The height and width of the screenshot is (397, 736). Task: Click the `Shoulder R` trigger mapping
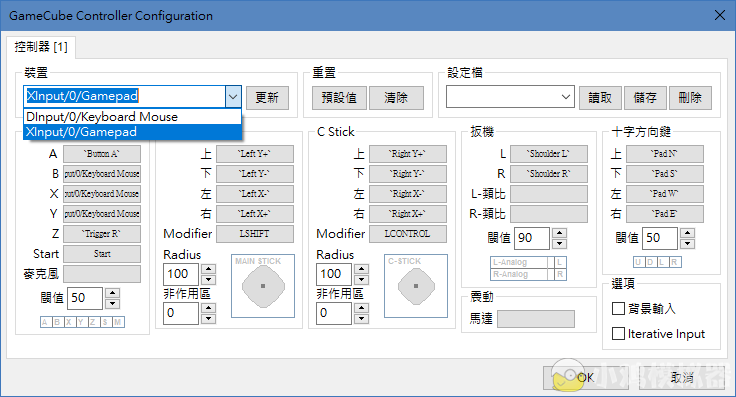549,174
